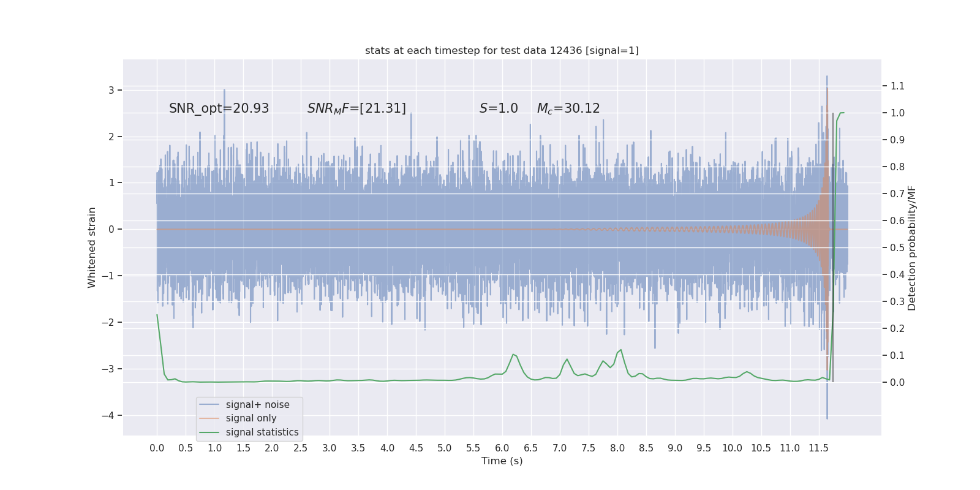The height and width of the screenshot is (490, 980).
Task: Click the 9.5 time axis tick label
Action: coord(704,448)
